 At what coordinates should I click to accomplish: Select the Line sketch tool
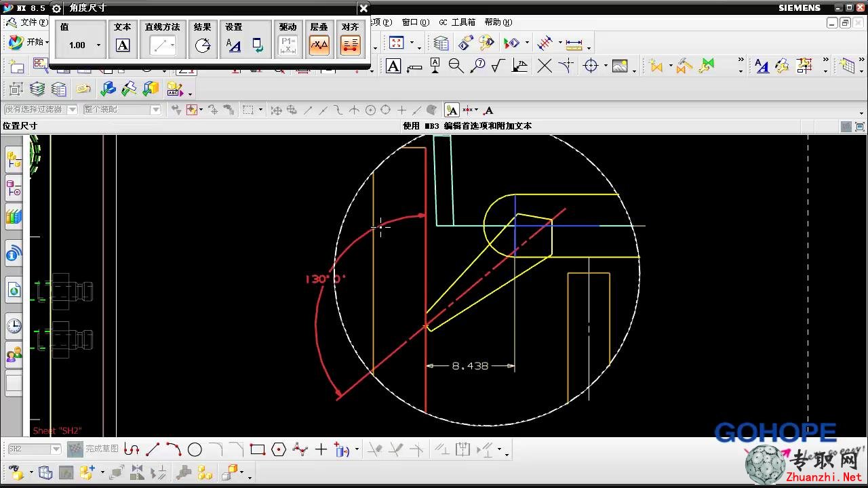click(x=153, y=449)
